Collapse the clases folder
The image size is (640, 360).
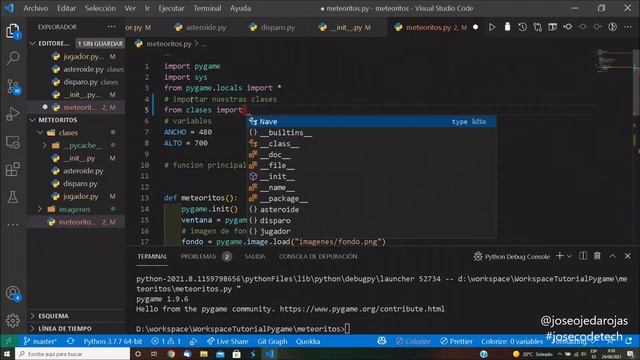[40, 133]
